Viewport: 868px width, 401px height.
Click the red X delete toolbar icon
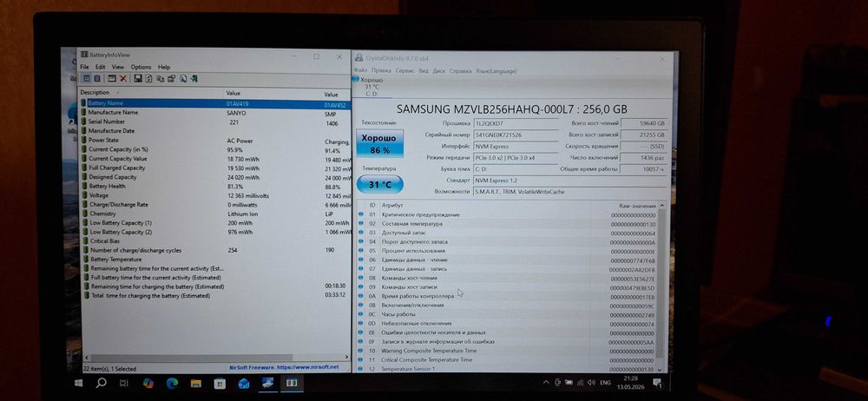click(123, 79)
